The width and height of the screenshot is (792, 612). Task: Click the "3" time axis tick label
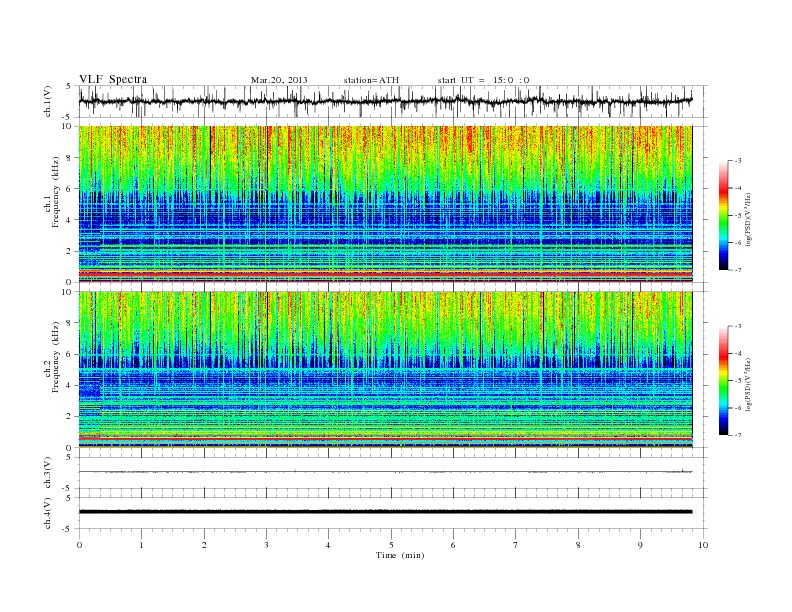(x=266, y=545)
